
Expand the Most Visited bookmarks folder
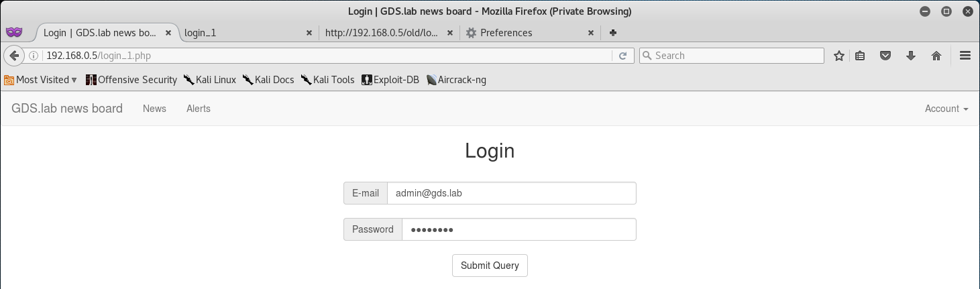click(41, 80)
